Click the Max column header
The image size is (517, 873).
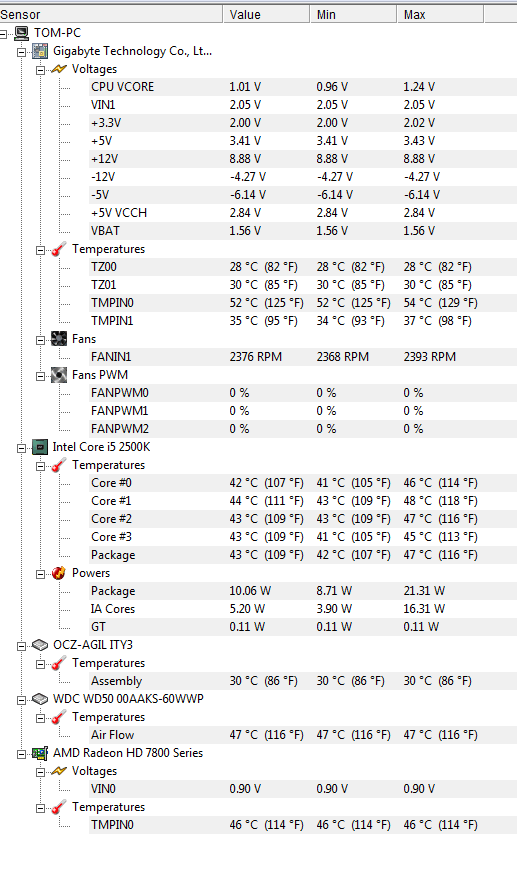pos(441,14)
